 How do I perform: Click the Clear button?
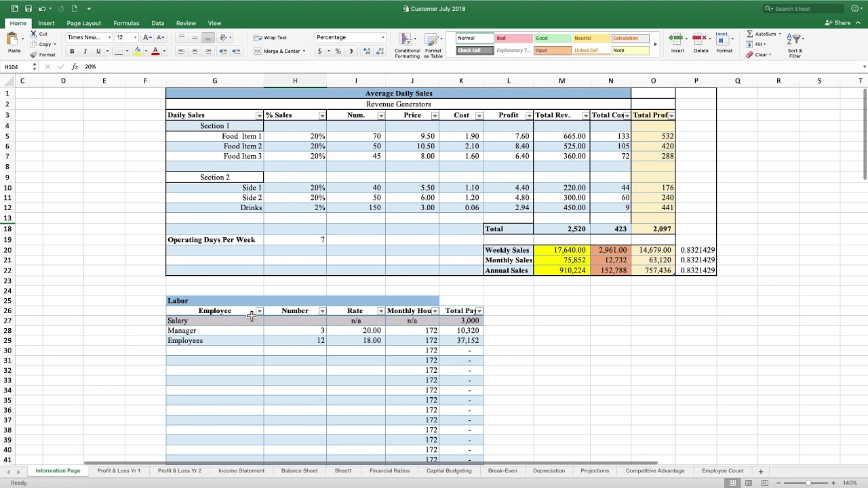758,55
